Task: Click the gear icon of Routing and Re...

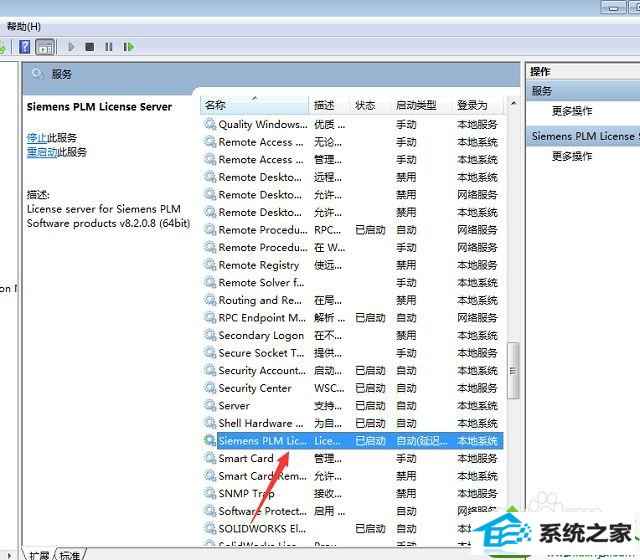Action: (210, 300)
